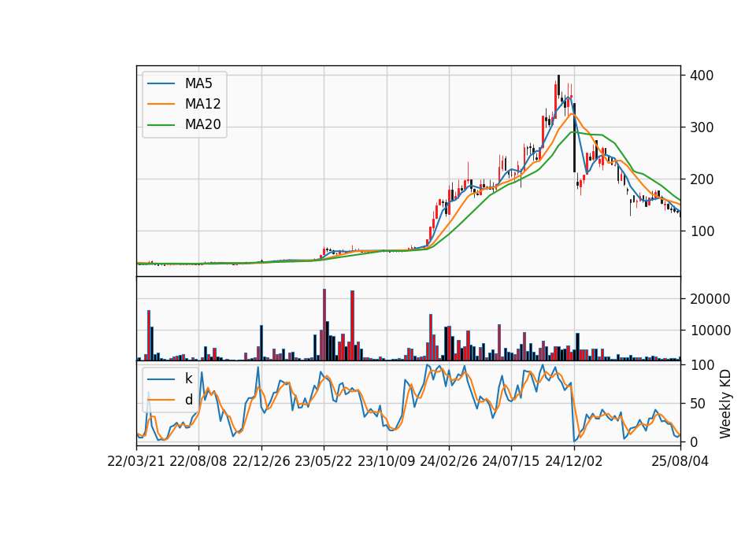Click the 24/12/02 date label

point(574,461)
